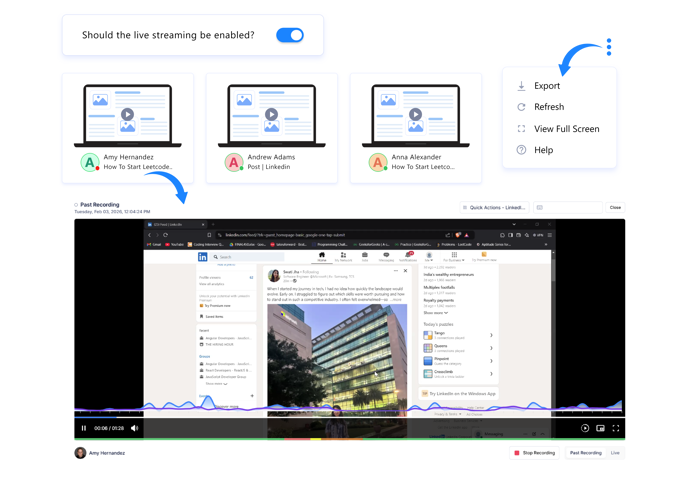
Task: Open the Queens puzzle row
Action: pyautogui.click(x=458, y=348)
